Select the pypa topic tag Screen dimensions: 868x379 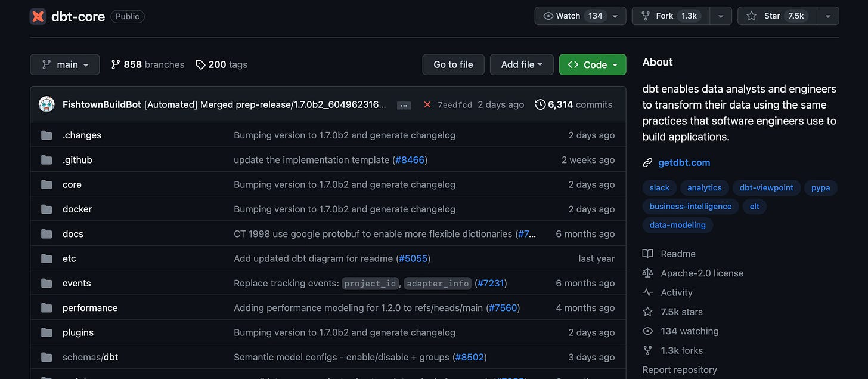[821, 187]
